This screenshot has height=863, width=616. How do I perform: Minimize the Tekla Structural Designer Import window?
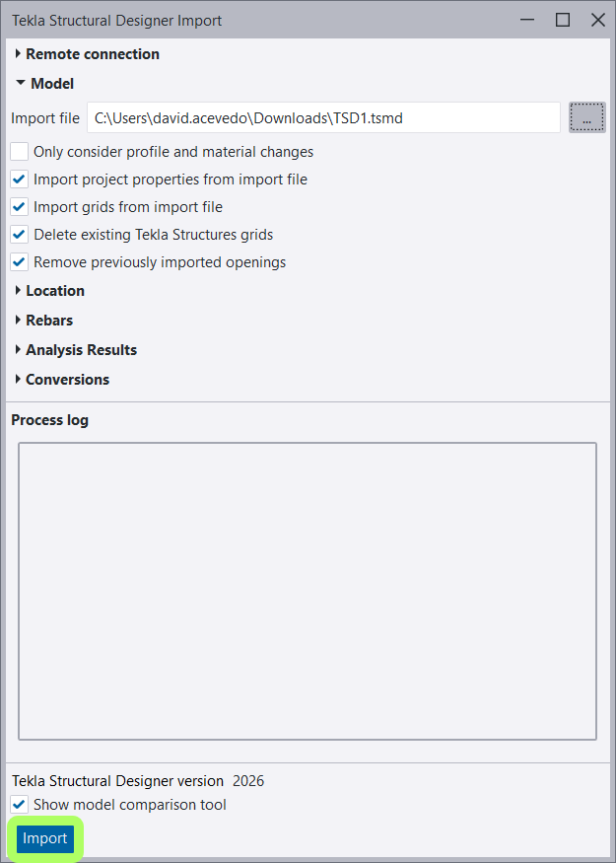(527, 21)
